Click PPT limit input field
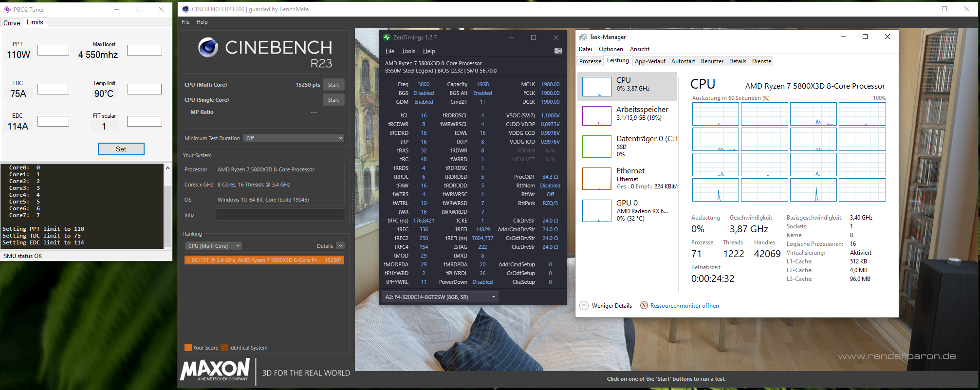Screen dimensions: 980x390 [53, 50]
